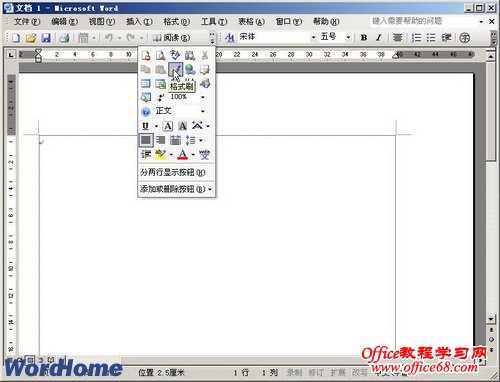
Task: Open the 100% zoom dropdown
Action: click(203, 97)
